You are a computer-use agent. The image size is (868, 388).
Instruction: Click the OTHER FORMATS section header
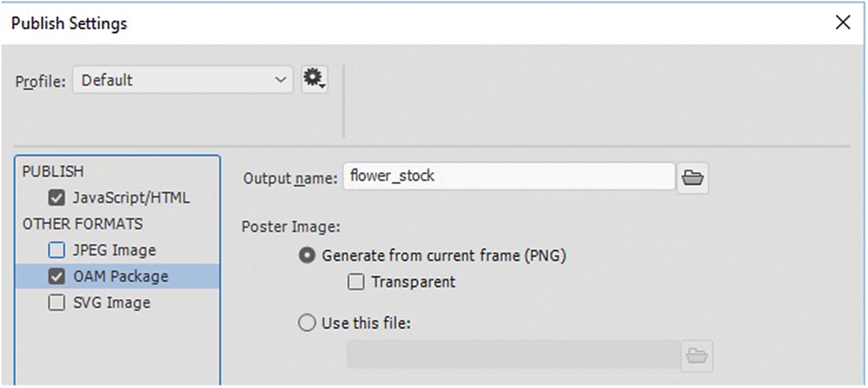click(83, 224)
